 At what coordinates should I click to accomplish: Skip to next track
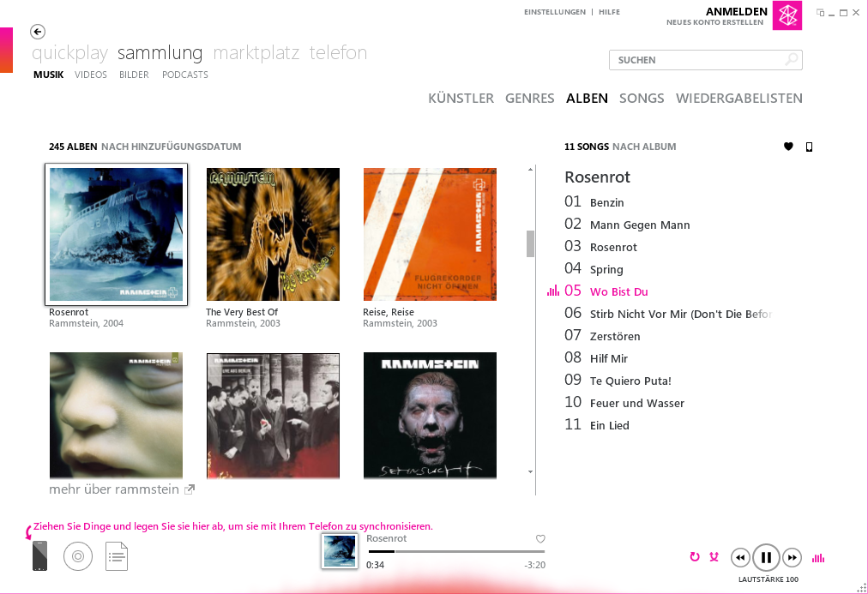point(793,557)
